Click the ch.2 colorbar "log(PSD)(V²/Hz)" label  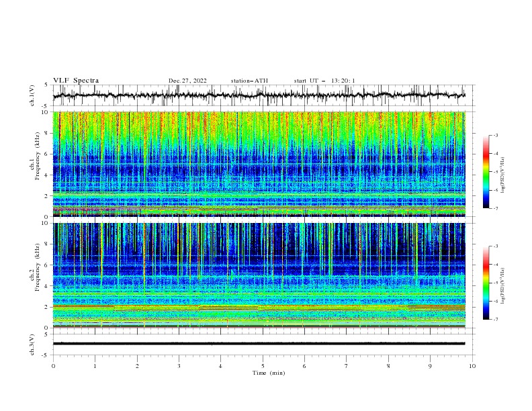tap(503, 285)
